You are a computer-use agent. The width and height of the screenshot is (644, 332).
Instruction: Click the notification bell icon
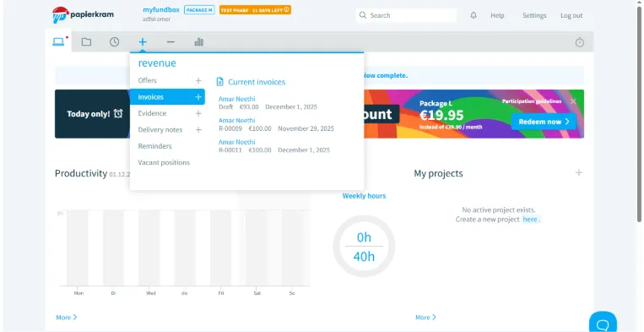click(x=474, y=15)
